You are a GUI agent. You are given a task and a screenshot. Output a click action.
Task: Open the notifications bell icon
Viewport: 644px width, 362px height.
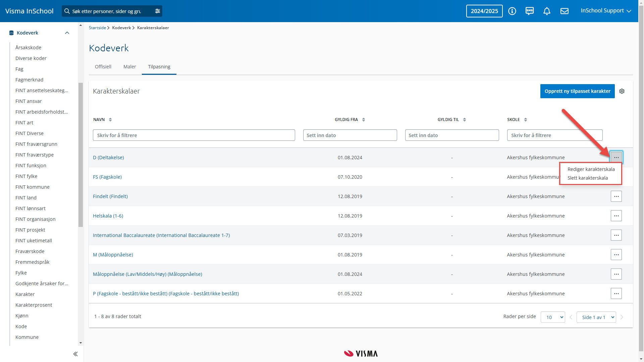[x=547, y=11]
